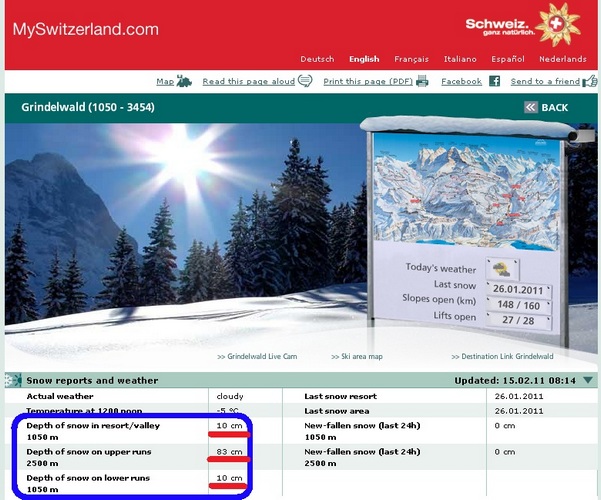This screenshot has width=601, height=500.
Task: Select the Italiano language option
Action: coord(460,59)
